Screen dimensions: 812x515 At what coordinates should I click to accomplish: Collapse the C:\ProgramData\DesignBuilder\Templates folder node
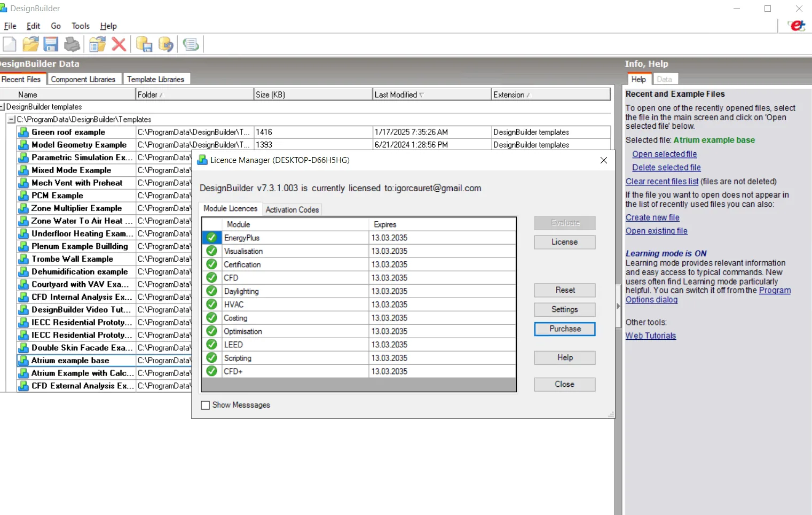pyautogui.click(x=11, y=120)
